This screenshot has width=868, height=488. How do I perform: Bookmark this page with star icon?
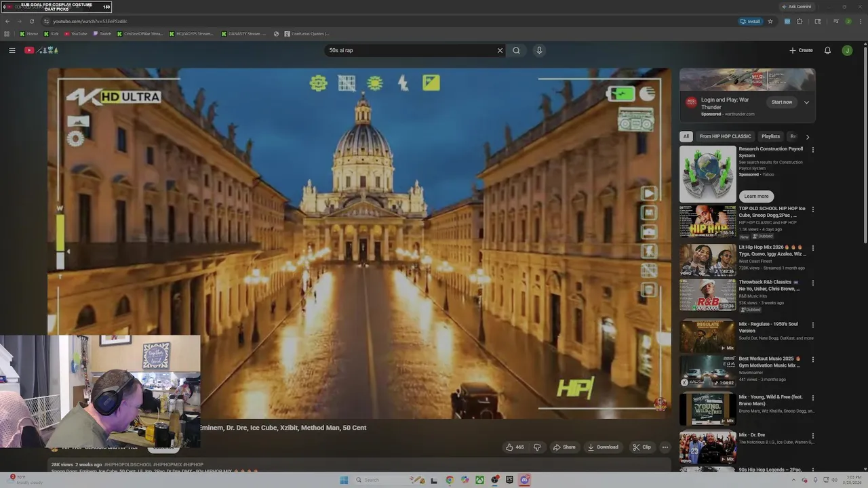(770, 21)
